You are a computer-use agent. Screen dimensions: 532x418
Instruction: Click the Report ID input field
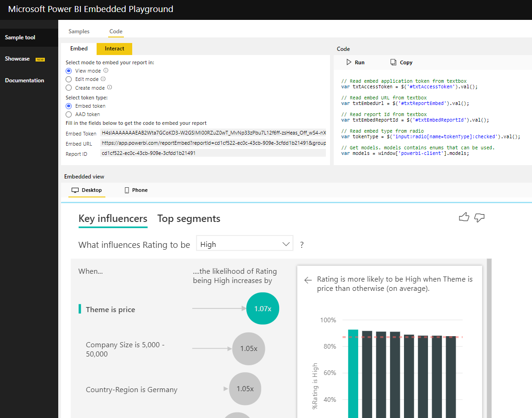pyautogui.click(x=213, y=153)
